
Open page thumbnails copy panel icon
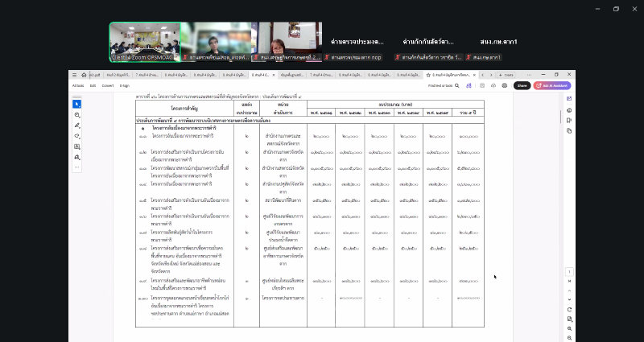click(x=569, y=131)
